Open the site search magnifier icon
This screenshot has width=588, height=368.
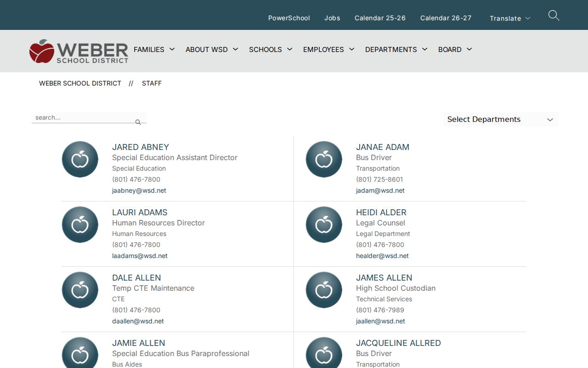[x=554, y=16]
